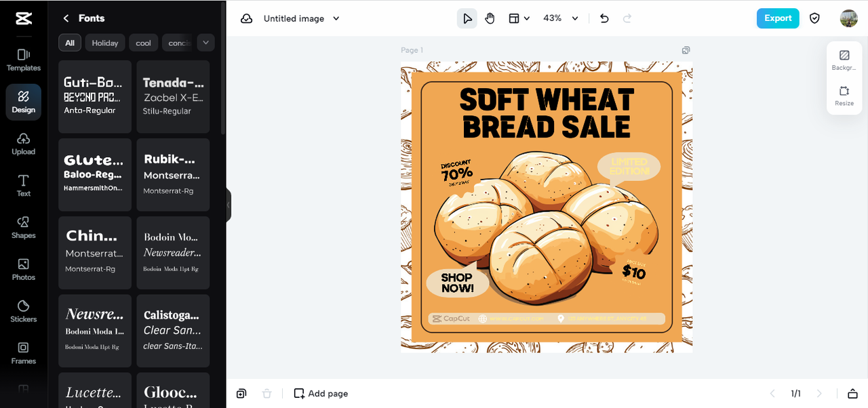The image size is (868, 408).
Task: Click the duplicate page icon above canvas
Action: 686,50
